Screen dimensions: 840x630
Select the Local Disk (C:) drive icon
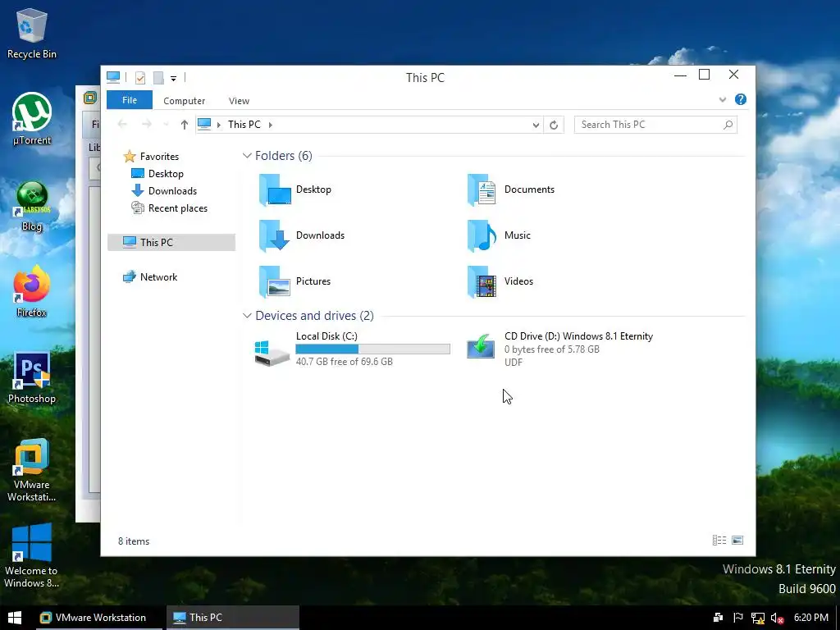tap(272, 353)
